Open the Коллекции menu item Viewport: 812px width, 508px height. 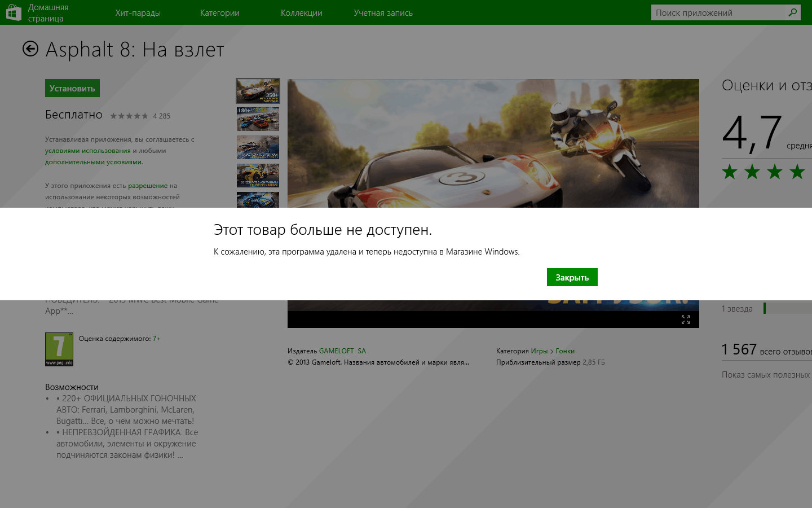[x=302, y=13]
